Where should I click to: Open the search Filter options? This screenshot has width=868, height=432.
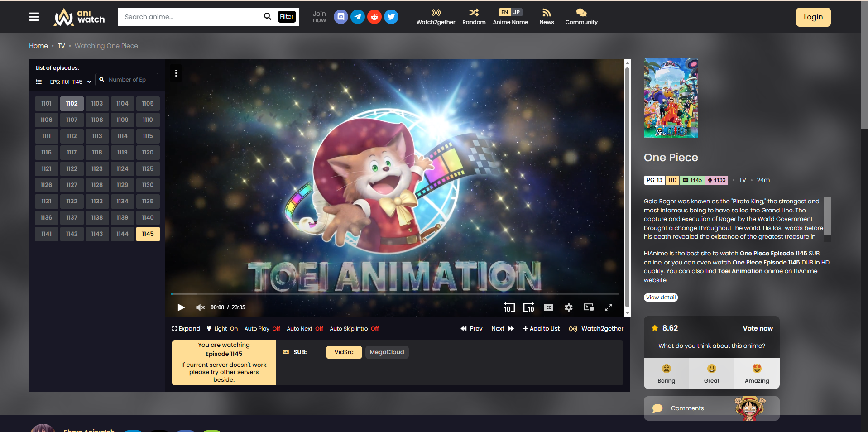click(286, 17)
